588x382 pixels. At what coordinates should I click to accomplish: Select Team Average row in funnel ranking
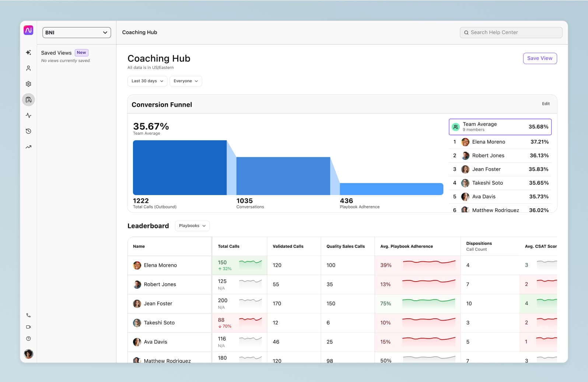500,127
